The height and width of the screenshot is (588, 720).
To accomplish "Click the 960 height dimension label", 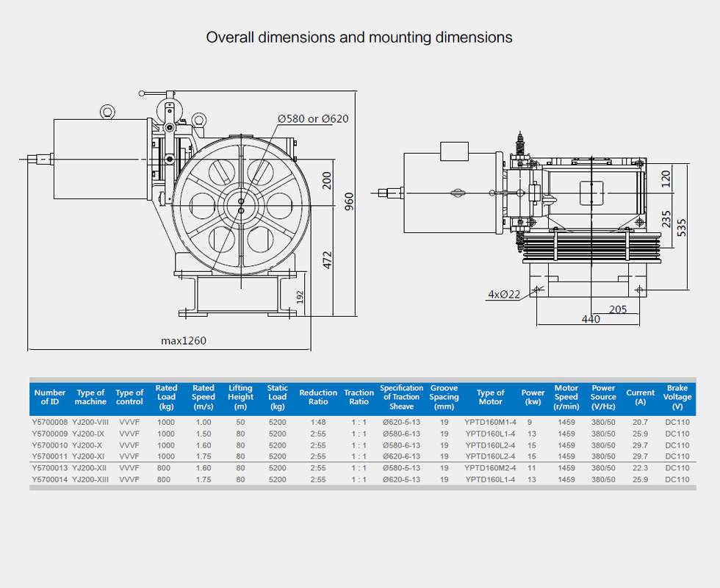I will (x=350, y=201).
